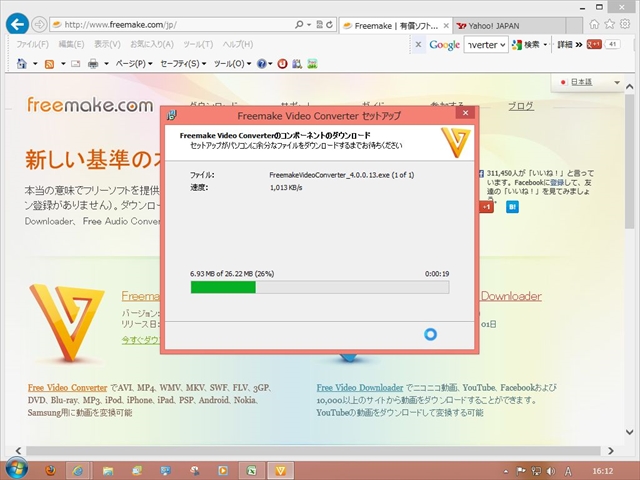Click the Windows Start orb

point(15,467)
